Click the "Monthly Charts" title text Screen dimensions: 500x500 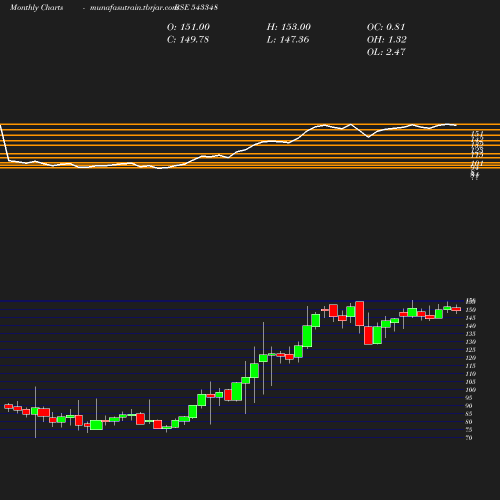(x=37, y=7)
